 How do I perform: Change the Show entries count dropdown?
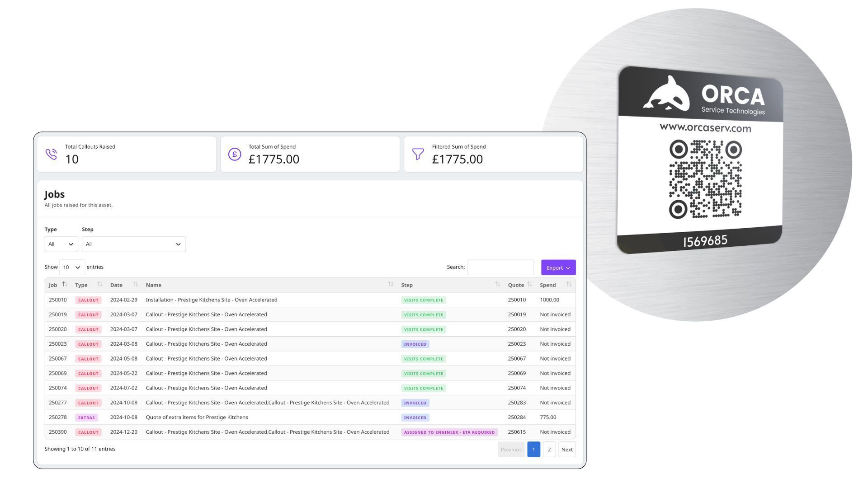pyautogui.click(x=72, y=267)
